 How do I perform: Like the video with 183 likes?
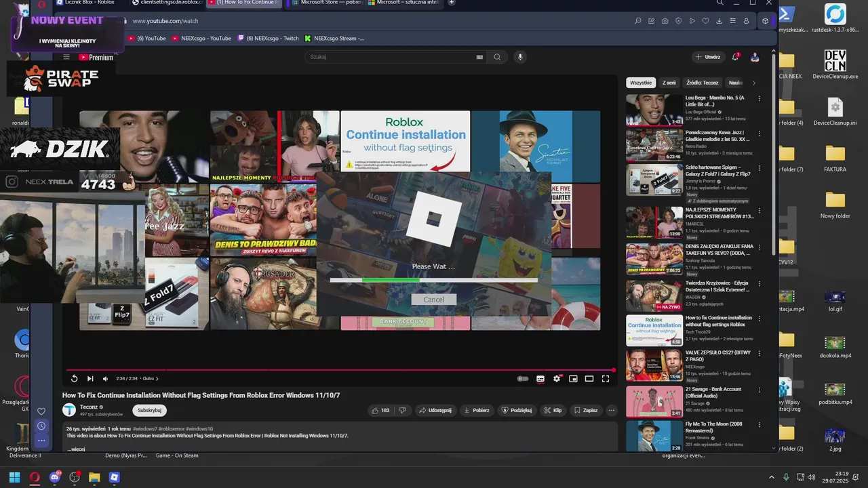point(380,410)
